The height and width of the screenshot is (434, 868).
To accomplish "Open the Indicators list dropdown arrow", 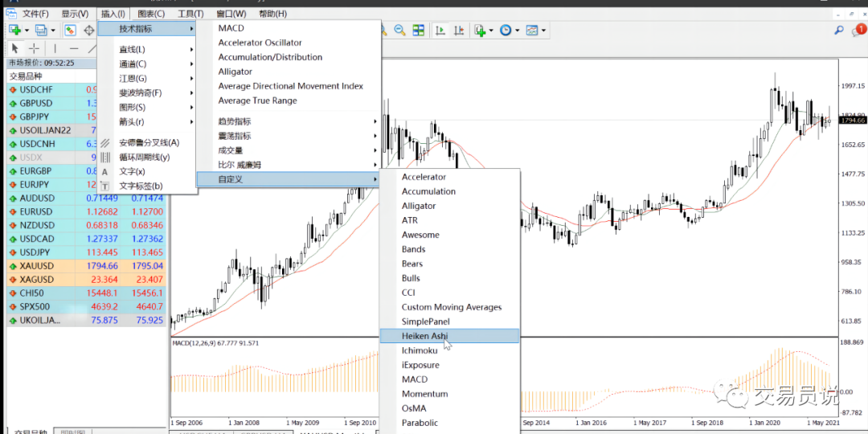I will pyautogui.click(x=491, y=30).
